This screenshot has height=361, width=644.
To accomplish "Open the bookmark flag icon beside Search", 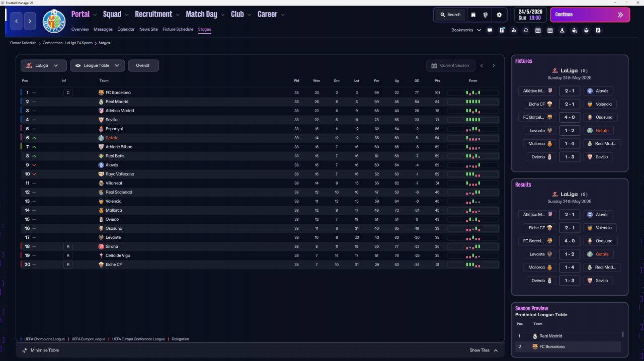I will (x=473, y=15).
